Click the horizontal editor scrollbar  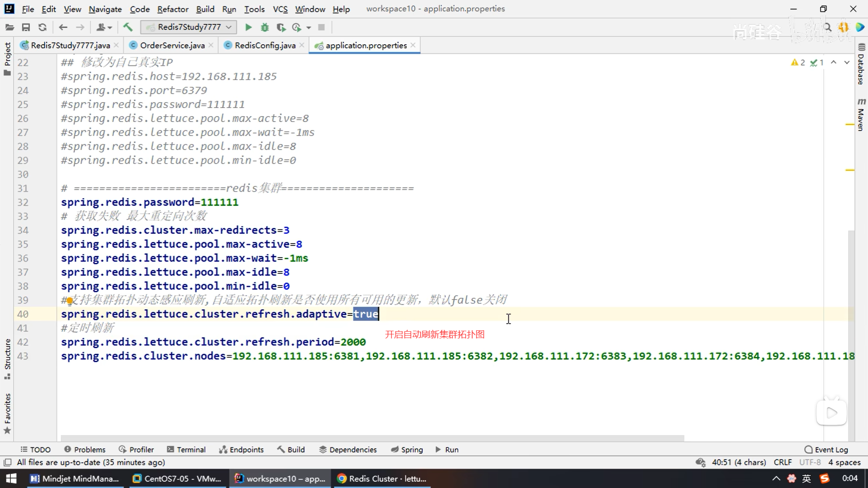pos(372,438)
